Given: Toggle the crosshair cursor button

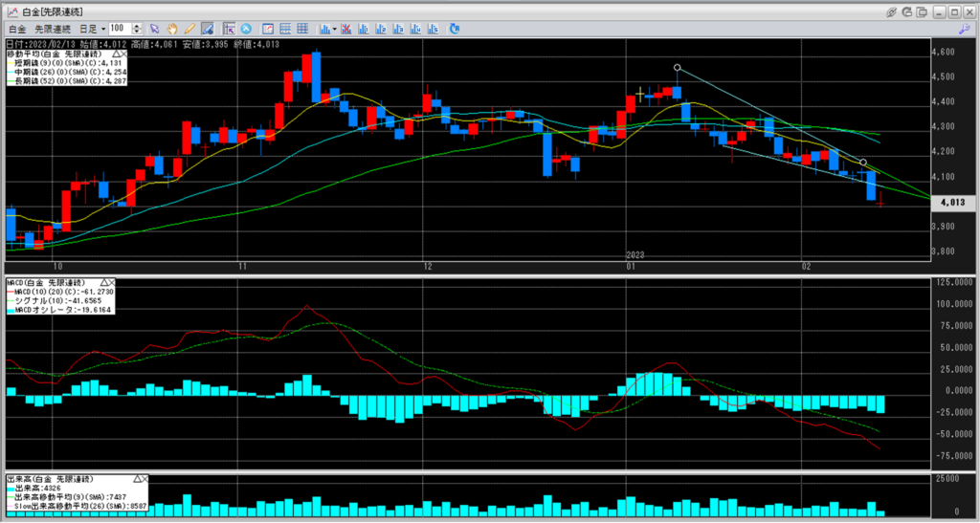Looking at the screenshot, I should [228, 29].
